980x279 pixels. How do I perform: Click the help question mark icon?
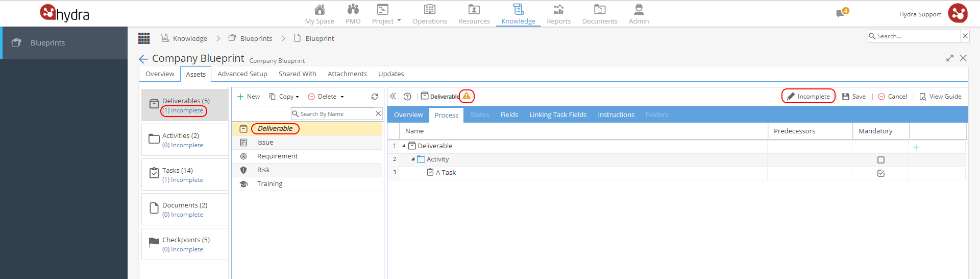[407, 97]
